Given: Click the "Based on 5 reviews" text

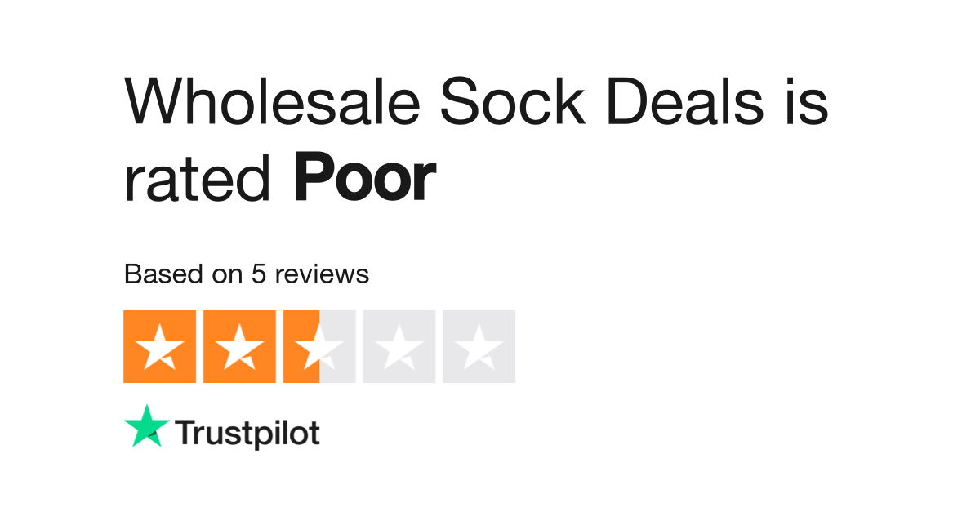Looking at the screenshot, I should [246, 274].
